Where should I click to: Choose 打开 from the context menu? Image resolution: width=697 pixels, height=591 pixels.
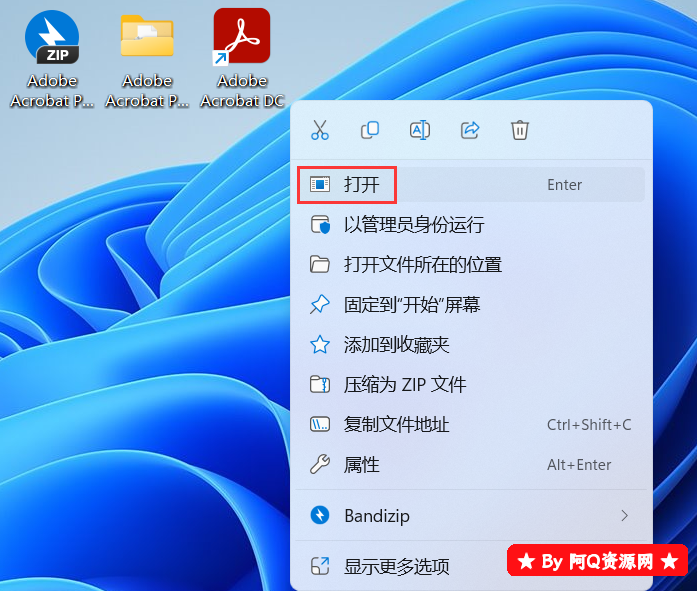click(471, 185)
